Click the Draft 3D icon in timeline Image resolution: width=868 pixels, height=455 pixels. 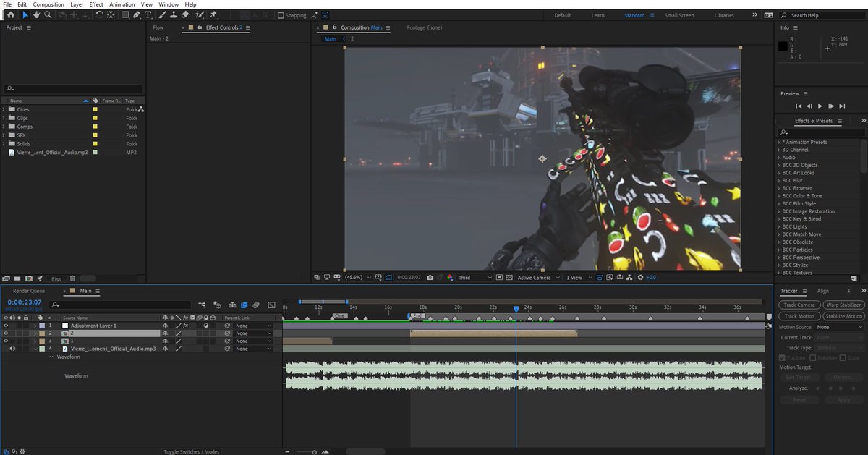pyautogui.click(x=217, y=305)
